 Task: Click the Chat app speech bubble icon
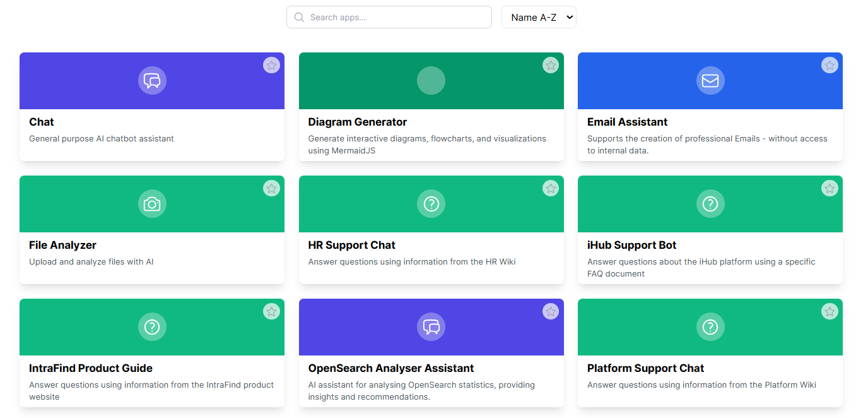152,81
